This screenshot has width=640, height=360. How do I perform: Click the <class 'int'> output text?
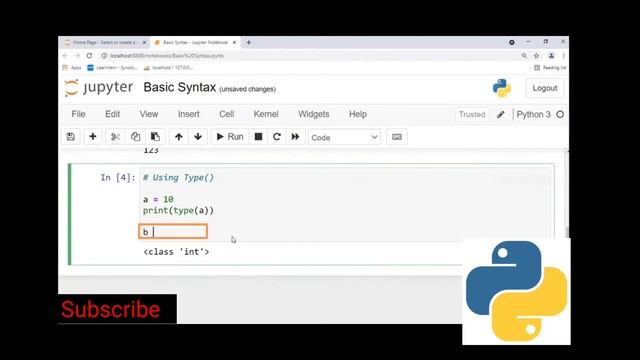coord(176,252)
